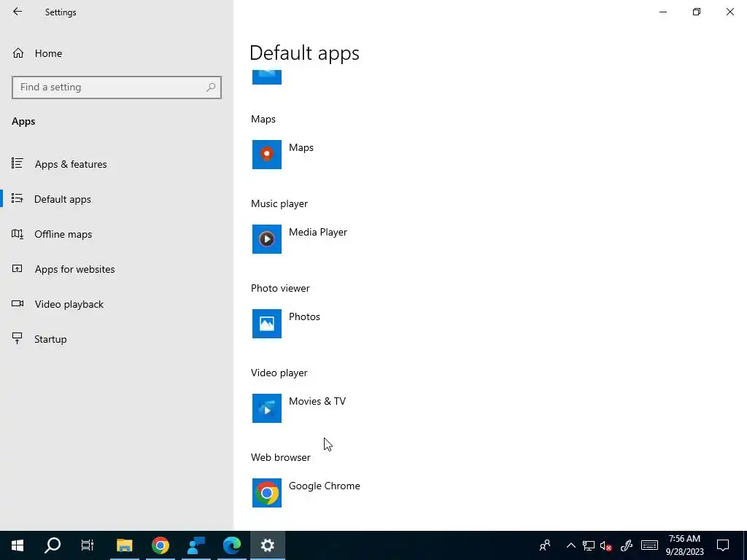The width and height of the screenshot is (747, 560).
Task: Go to Settings Home
Action: click(117, 53)
